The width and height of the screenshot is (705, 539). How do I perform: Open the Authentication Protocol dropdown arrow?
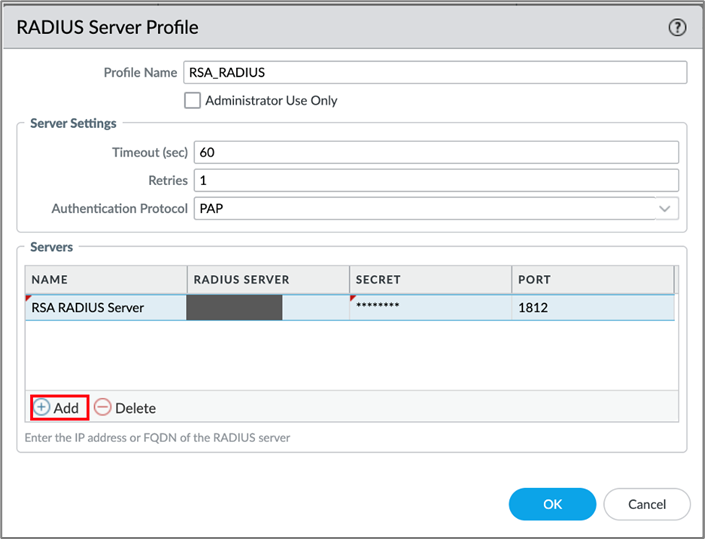click(x=666, y=208)
